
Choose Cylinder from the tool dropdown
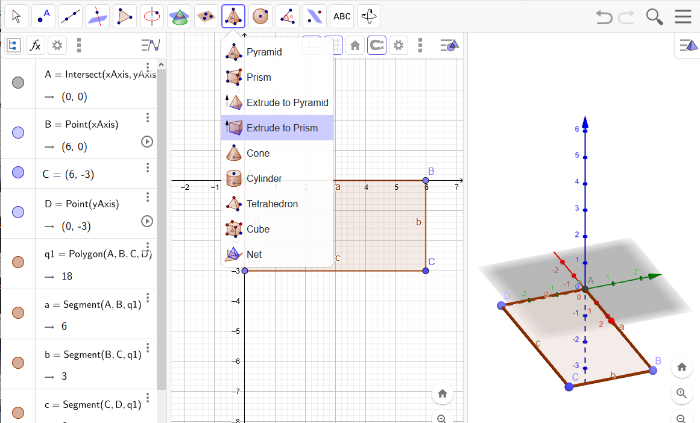[277, 178]
